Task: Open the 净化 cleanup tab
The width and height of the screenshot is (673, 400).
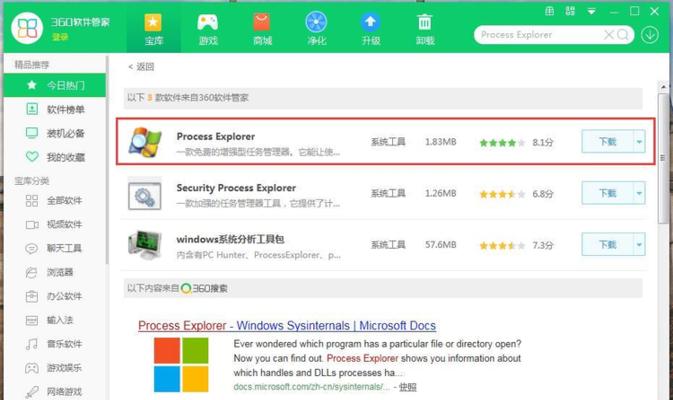Action: pyautogui.click(x=316, y=29)
